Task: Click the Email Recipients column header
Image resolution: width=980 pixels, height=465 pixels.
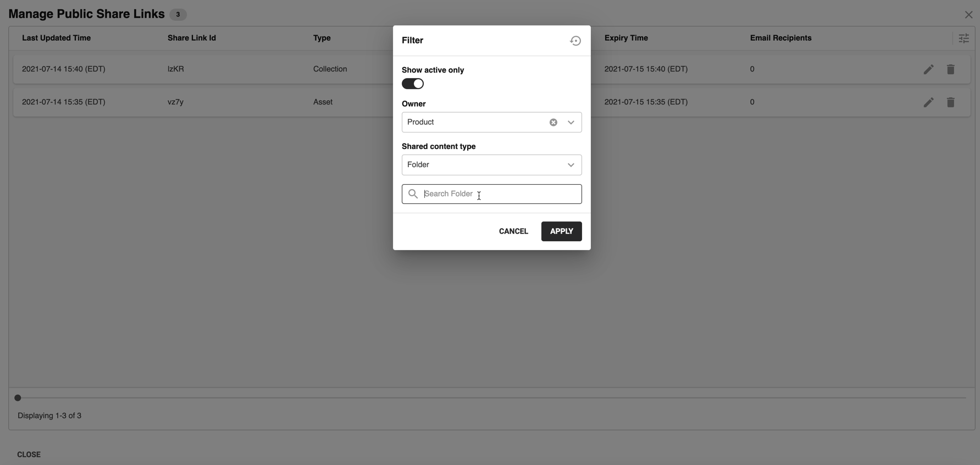Action: (781, 38)
